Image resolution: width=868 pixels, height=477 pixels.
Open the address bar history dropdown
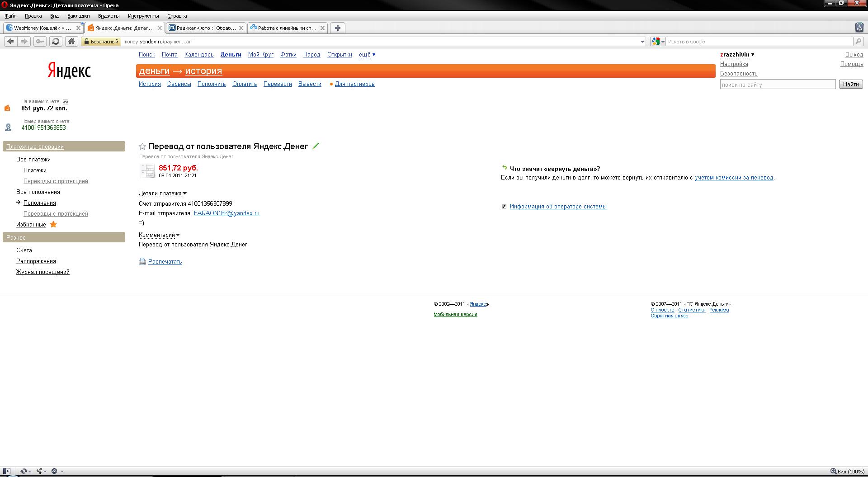tap(642, 42)
